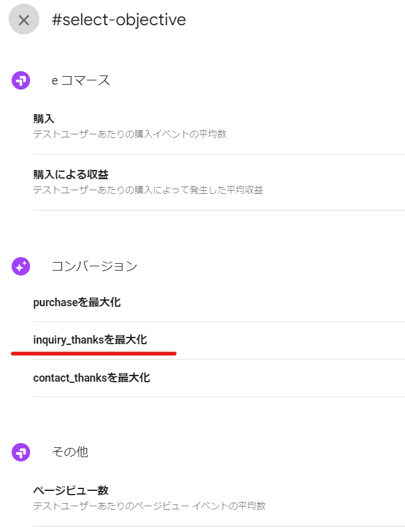Click the divider line under 購入による収益

pyautogui.click(x=218, y=210)
